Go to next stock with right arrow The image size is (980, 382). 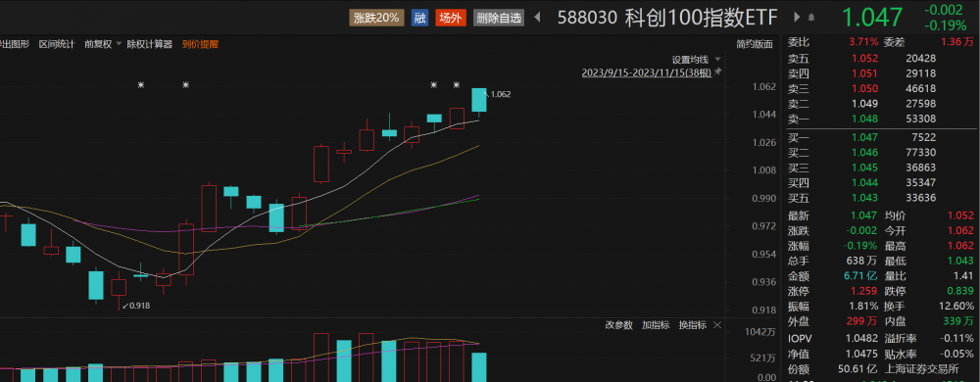796,18
